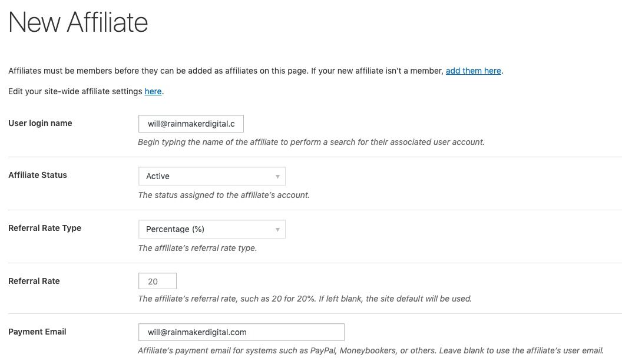
Task: Click the User login name label
Action: click(39, 123)
